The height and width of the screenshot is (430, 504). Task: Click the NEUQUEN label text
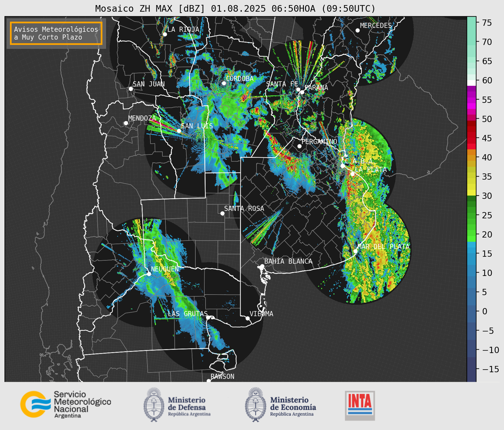click(165, 269)
